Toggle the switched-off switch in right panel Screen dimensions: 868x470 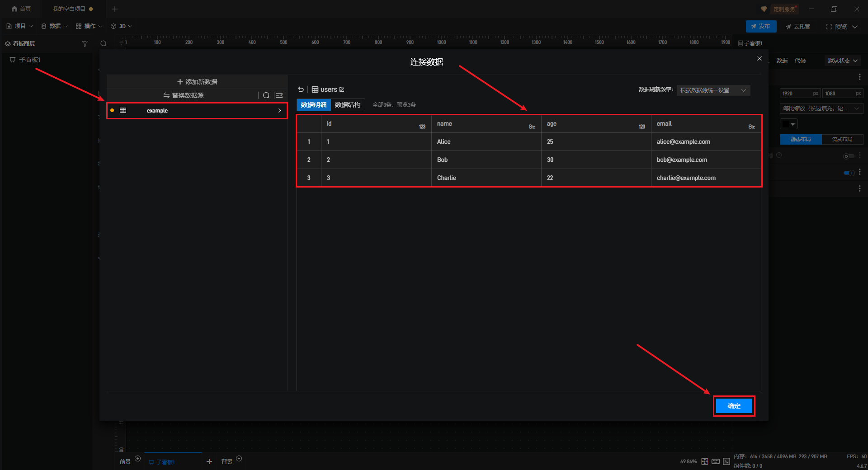pos(849,156)
